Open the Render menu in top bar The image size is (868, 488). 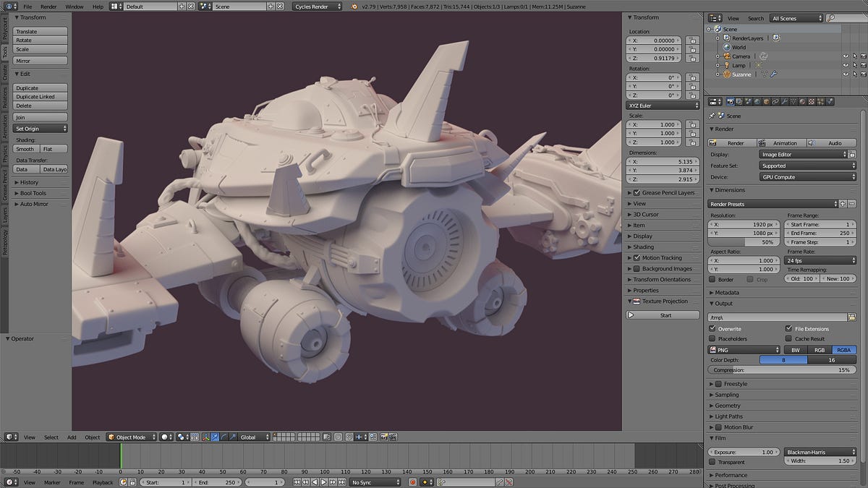(x=48, y=7)
